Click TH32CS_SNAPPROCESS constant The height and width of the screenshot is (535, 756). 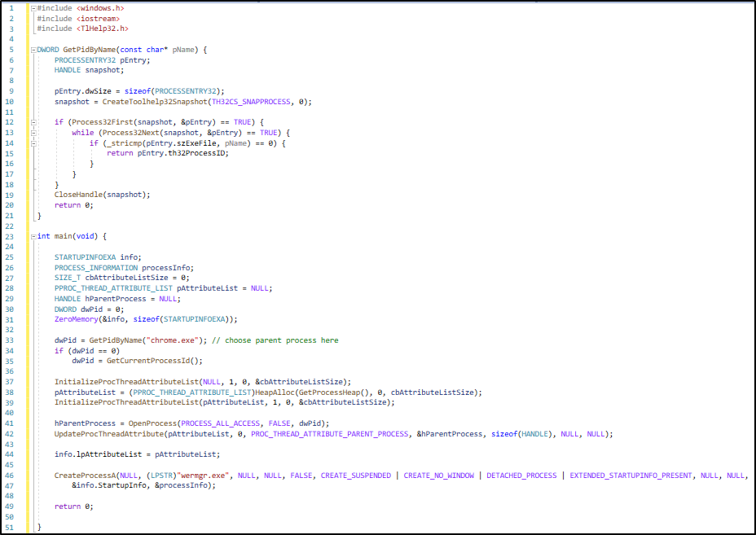(x=251, y=102)
